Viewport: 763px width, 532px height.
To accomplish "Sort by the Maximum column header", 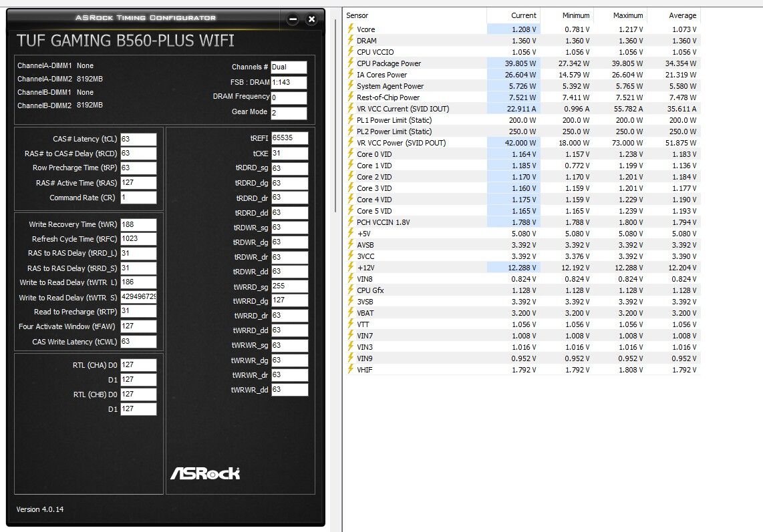I will click(x=621, y=15).
